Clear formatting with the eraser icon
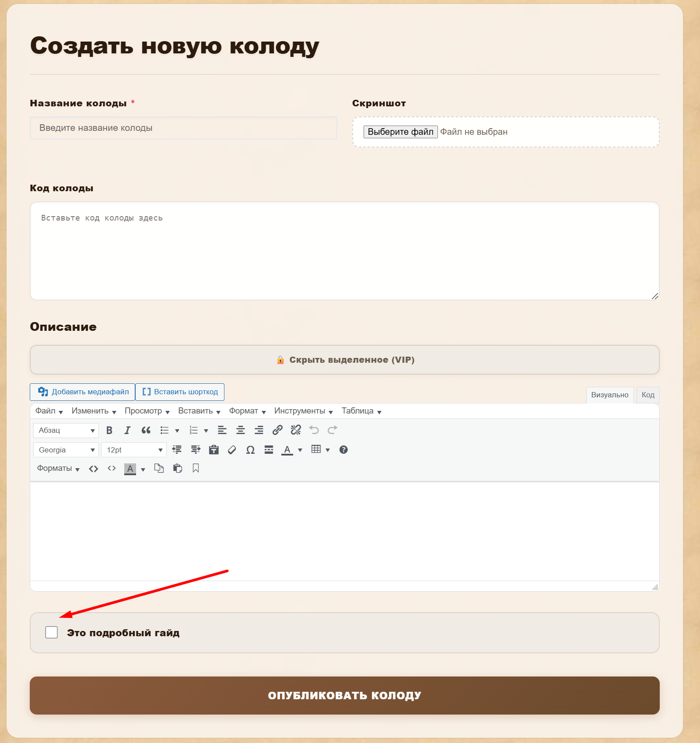The width and height of the screenshot is (700, 743). (x=232, y=450)
